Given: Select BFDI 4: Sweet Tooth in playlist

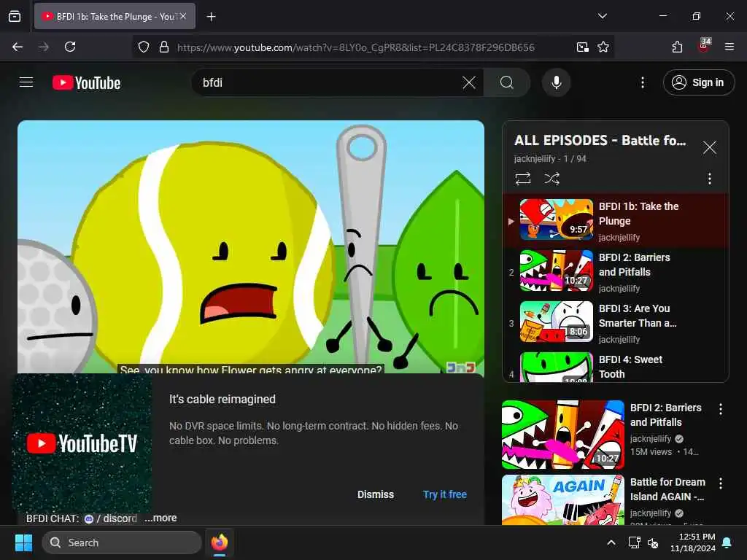Looking at the screenshot, I should [x=616, y=366].
